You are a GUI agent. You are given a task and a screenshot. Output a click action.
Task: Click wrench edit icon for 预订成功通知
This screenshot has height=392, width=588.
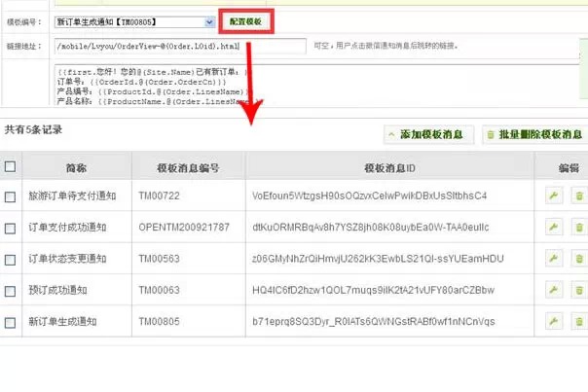pyautogui.click(x=553, y=290)
